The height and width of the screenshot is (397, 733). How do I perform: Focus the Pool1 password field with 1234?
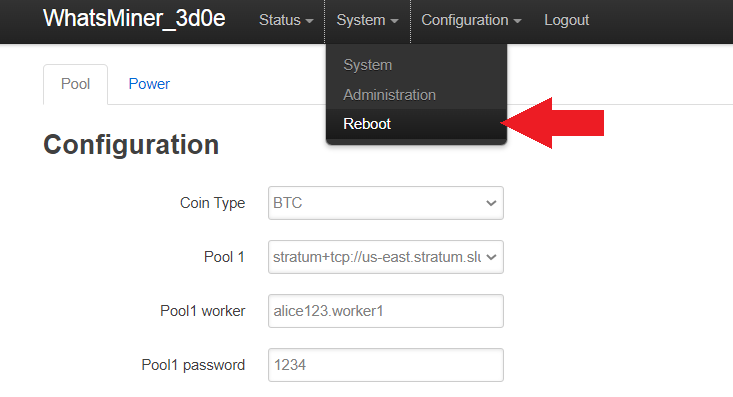click(386, 365)
